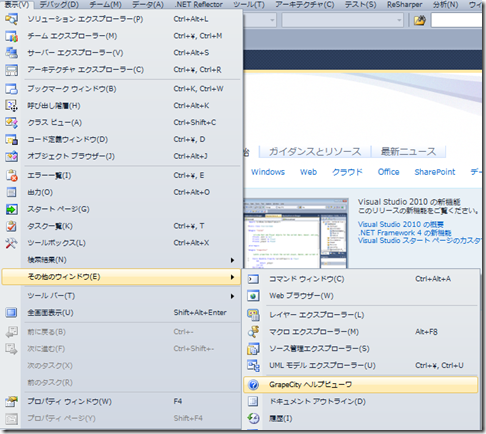Open the Office link

click(388, 172)
